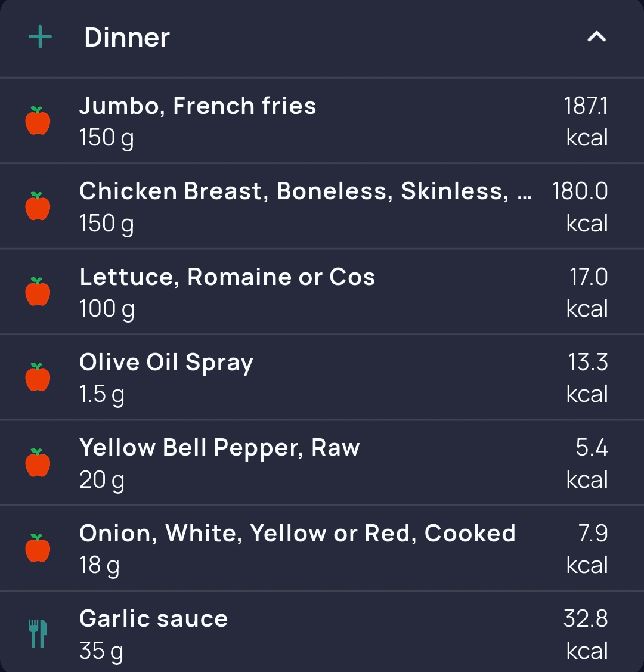Click the apple icon for Chicken Breast

pyautogui.click(x=38, y=206)
